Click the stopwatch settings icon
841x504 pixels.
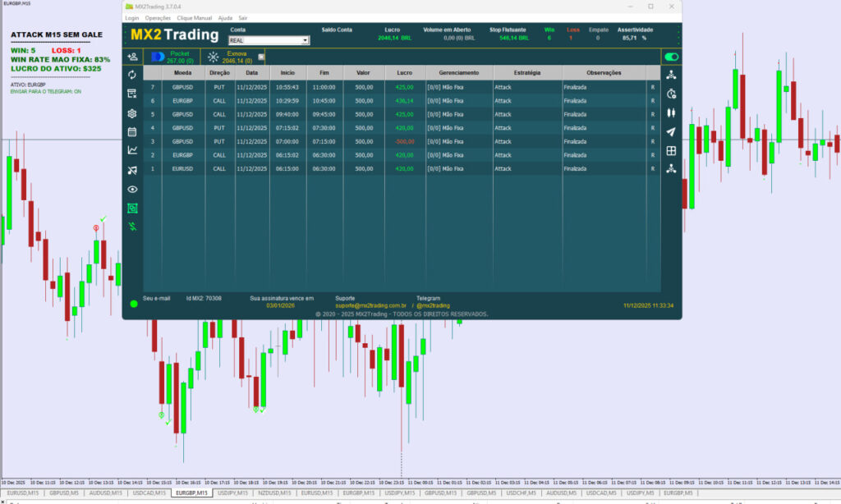click(x=671, y=94)
